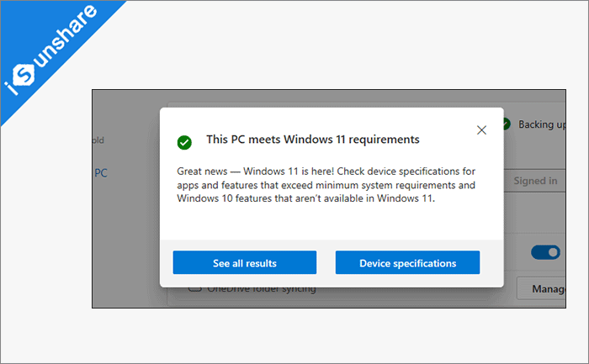Click the PC link in left sidebar

point(100,173)
